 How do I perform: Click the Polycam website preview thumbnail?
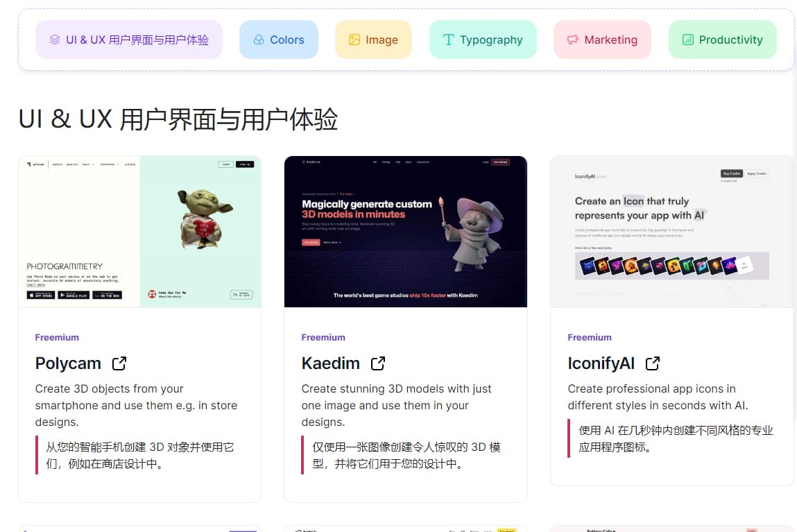[x=140, y=232]
